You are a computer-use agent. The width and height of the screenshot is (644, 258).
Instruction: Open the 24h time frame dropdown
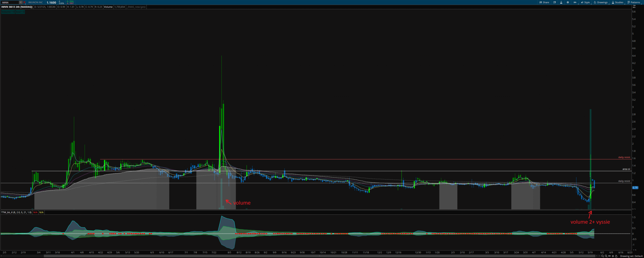point(575,2)
